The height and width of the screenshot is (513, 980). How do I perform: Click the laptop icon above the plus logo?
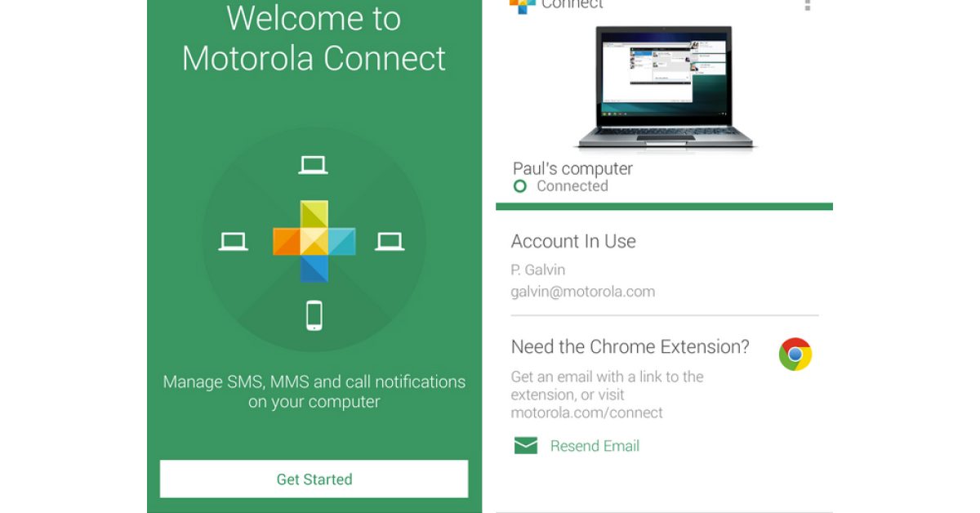[313, 166]
